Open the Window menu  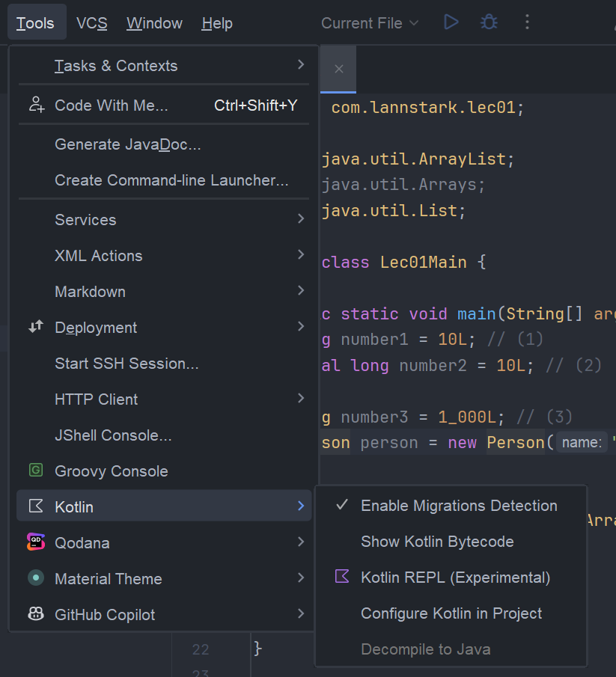[x=154, y=23]
